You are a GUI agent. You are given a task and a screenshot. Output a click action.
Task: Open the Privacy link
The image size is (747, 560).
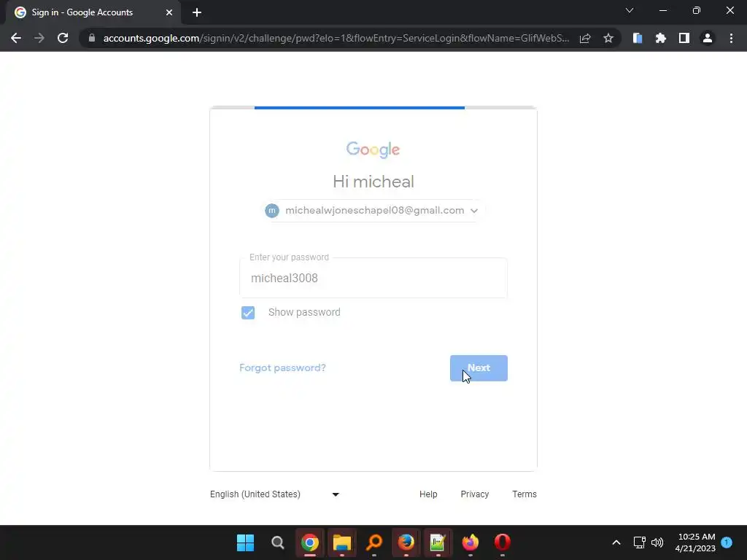pos(474,494)
